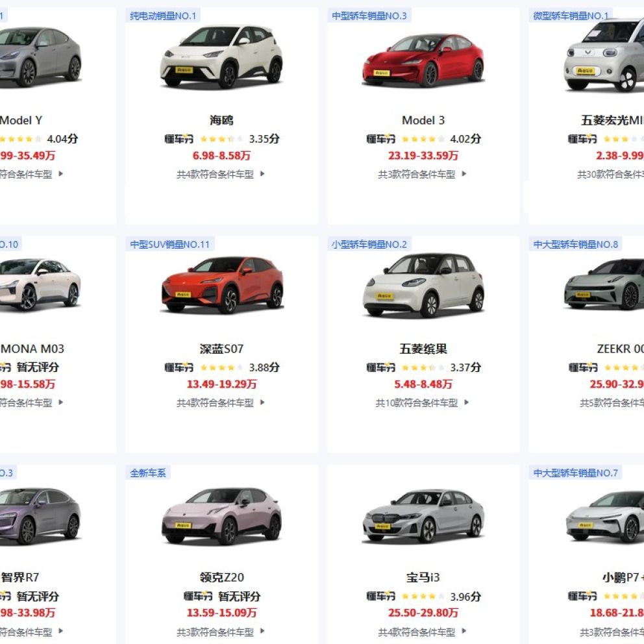The height and width of the screenshot is (644, 644).
Task: Open the orange 深蓝S07 car image
Action: [222, 284]
